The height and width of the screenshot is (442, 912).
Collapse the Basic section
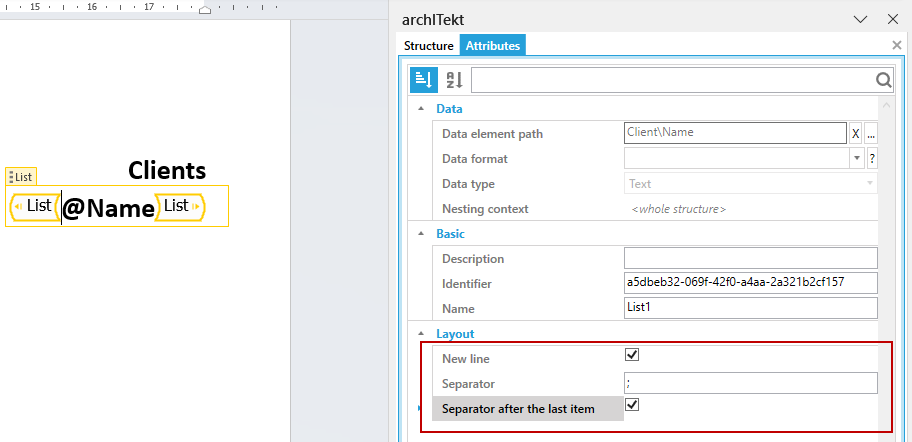click(421, 234)
